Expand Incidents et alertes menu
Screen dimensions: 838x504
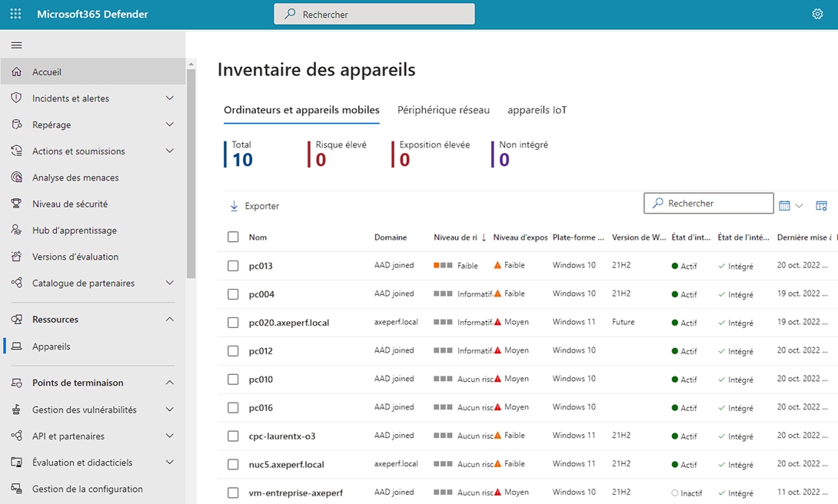170,98
